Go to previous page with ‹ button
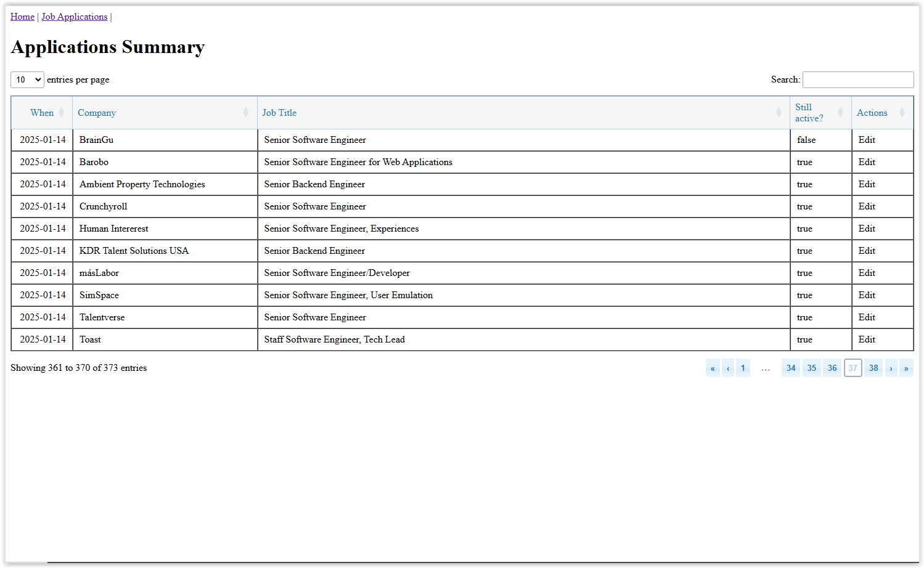 tap(728, 368)
